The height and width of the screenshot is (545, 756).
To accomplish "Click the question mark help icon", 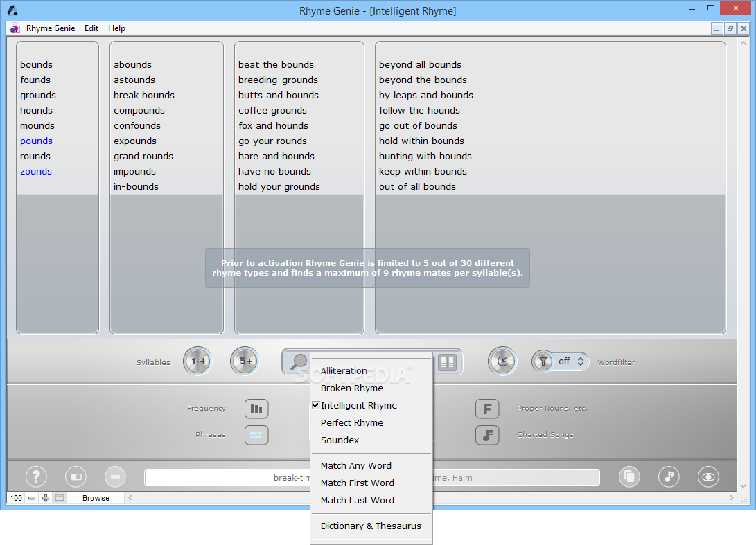I will [x=36, y=477].
